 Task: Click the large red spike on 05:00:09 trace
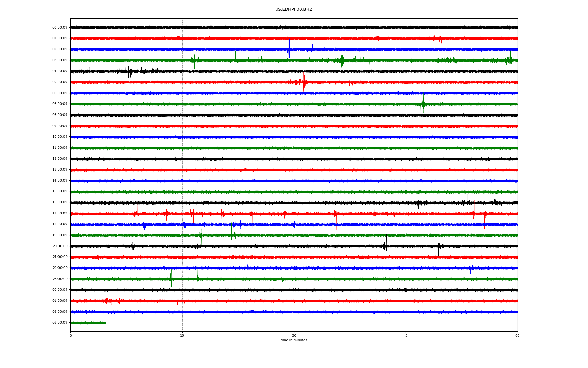click(x=304, y=80)
